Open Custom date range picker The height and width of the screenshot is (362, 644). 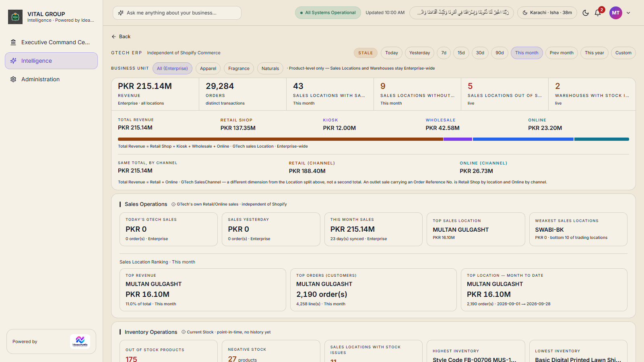(623, 53)
